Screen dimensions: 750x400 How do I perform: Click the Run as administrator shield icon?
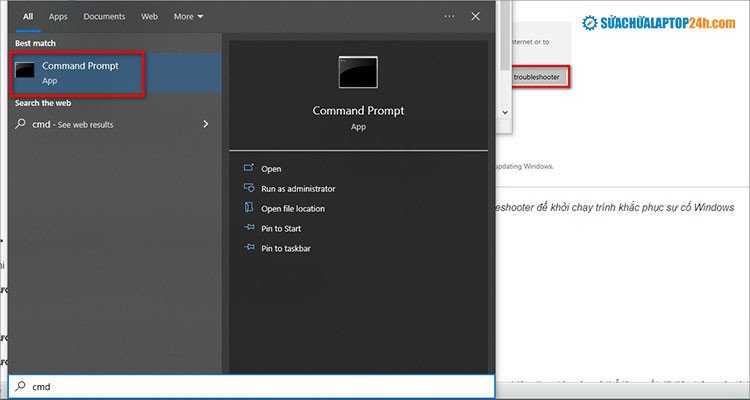[x=249, y=188]
